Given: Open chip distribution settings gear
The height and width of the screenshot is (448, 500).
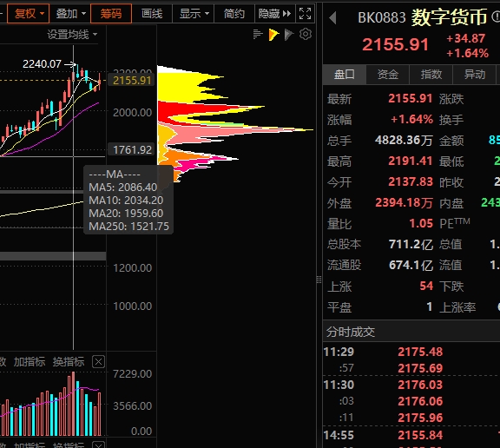Looking at the screenshot, I should pos(306,34).
